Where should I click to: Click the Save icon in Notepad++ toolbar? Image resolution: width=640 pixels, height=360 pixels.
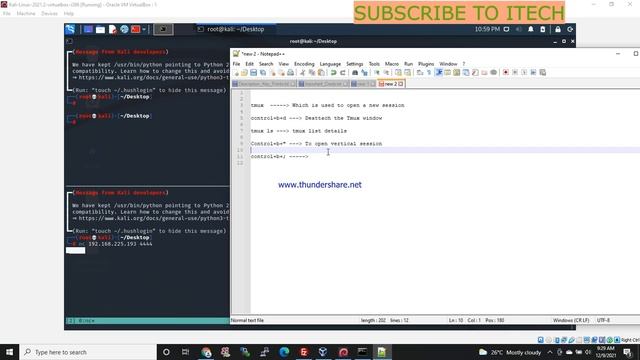pos(253,73)
